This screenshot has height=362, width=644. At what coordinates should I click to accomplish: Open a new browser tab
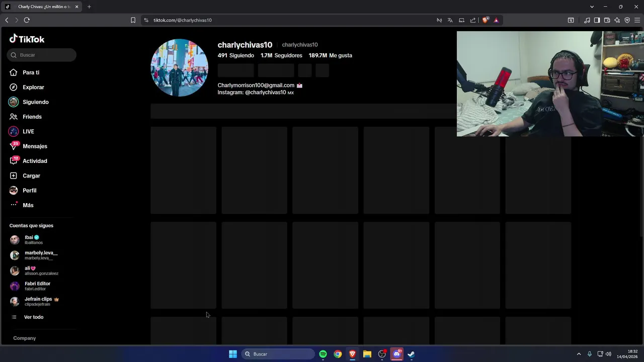point(89,7)
